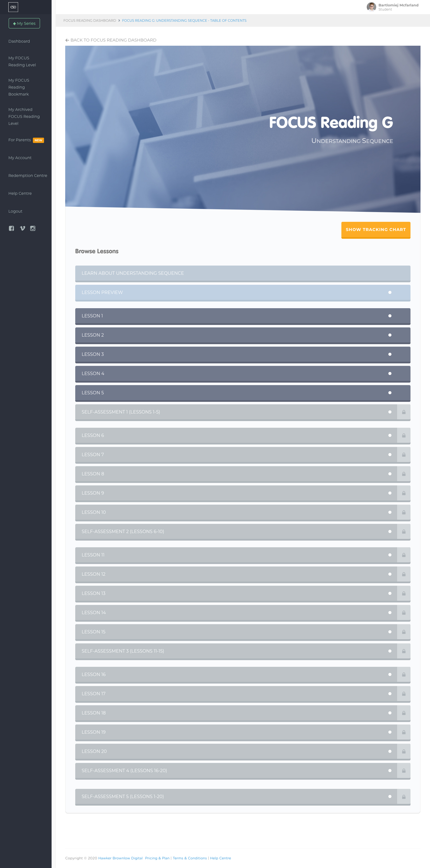Click lock icon on Lesson 11 row
430x868 pixels.
403,555
